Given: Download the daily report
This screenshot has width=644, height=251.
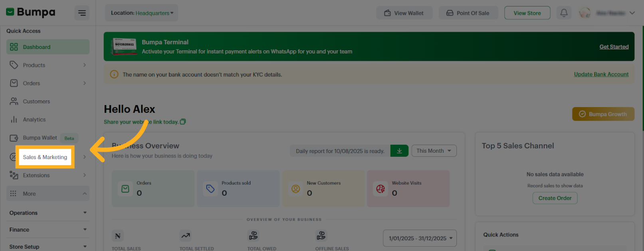Looking at the screenshot, I should 399,151.
